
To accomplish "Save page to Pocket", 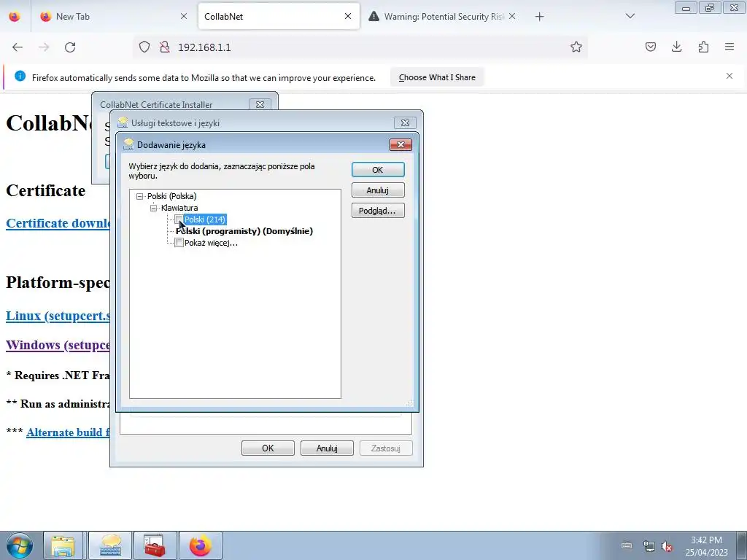I will coord(650,47).
